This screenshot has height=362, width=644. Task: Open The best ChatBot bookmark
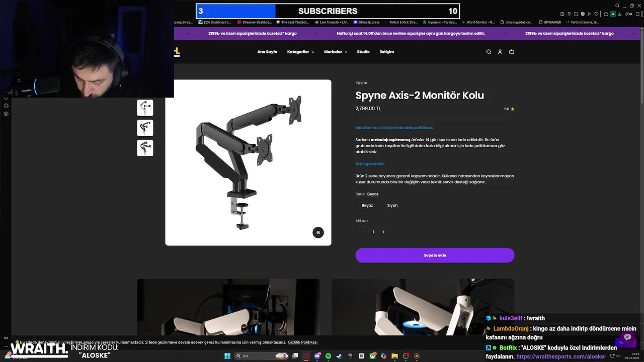click(292, 22)
